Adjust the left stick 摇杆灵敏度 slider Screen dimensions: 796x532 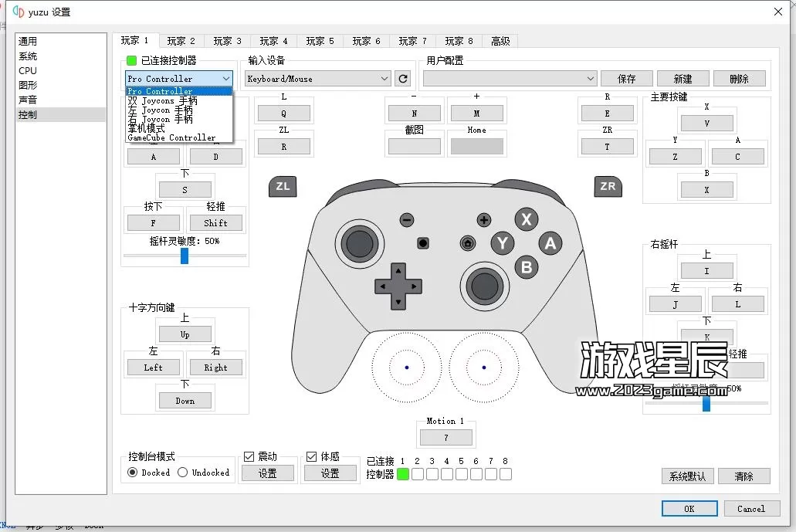point(185,256)
